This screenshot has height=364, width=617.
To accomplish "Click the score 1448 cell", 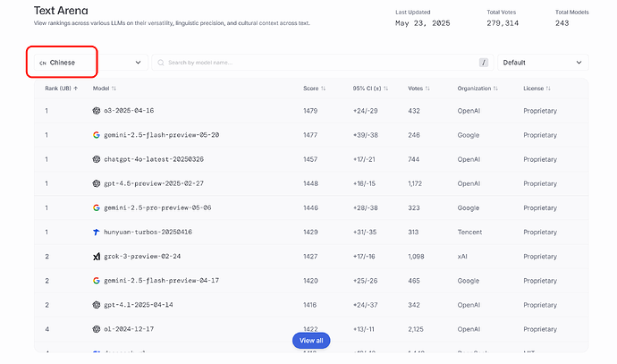I will tap(310, 183).
